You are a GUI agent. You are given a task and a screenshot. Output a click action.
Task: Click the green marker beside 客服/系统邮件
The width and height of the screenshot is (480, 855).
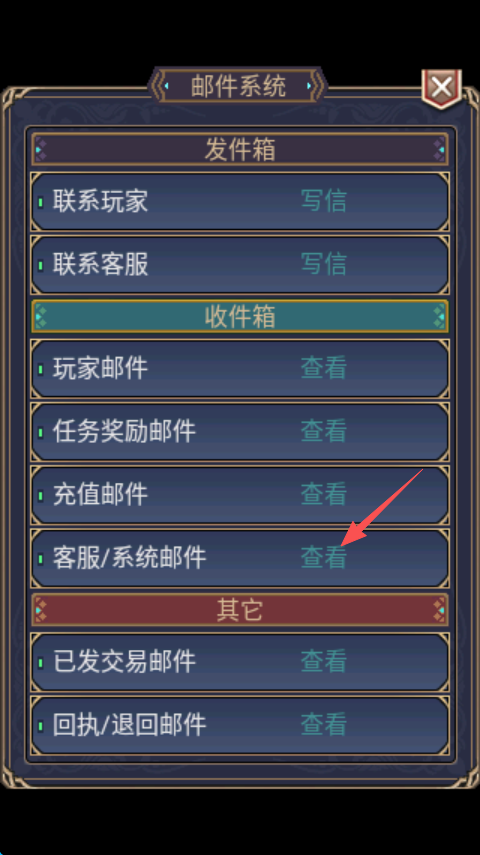[x=40, y=558]
